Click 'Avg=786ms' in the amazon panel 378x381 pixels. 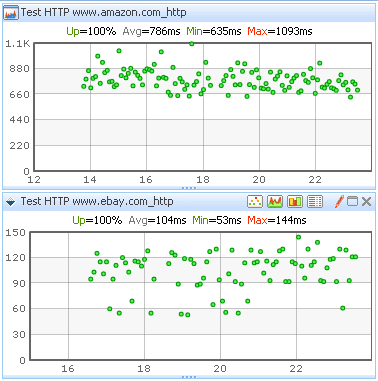pyautogui.click(x=151, y=31)
